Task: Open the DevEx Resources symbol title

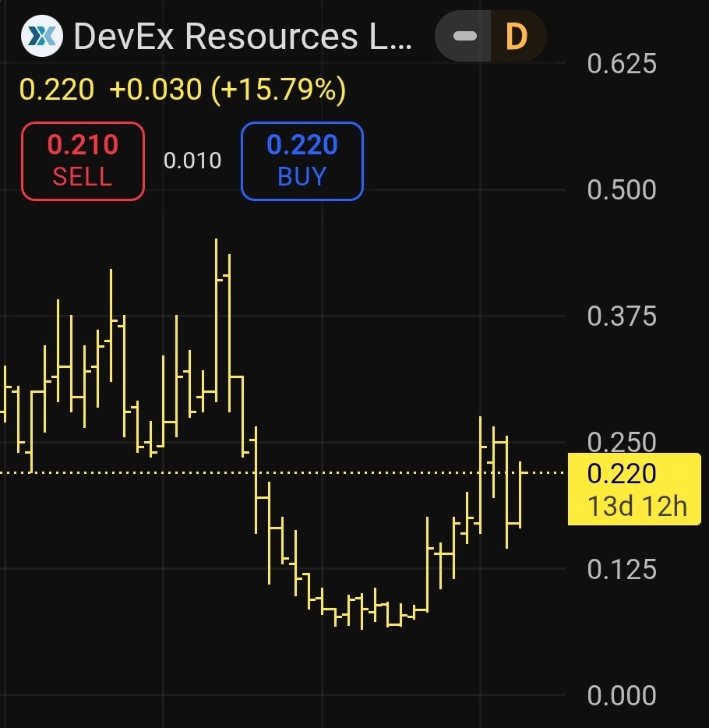Action: coord(242,36)
